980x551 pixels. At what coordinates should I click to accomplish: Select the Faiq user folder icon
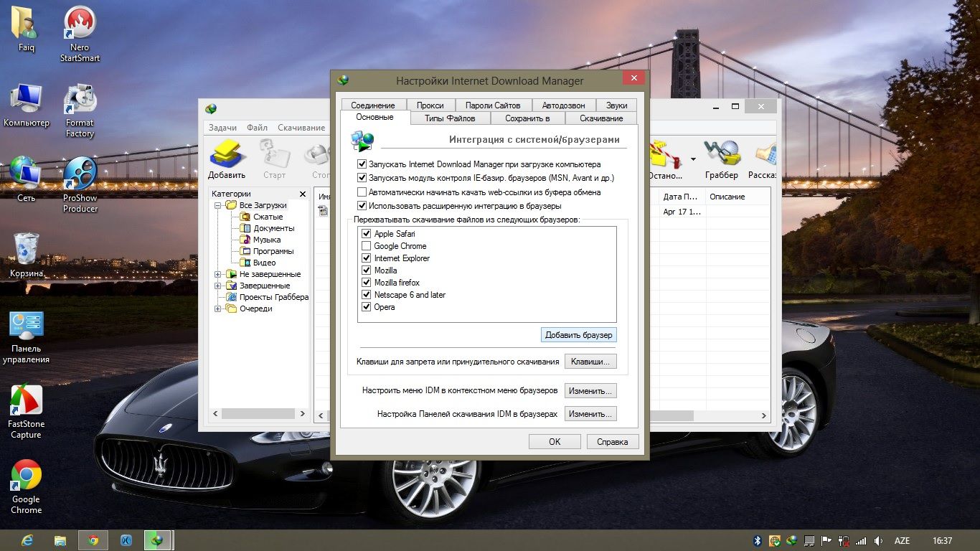(x=26, y=29)
